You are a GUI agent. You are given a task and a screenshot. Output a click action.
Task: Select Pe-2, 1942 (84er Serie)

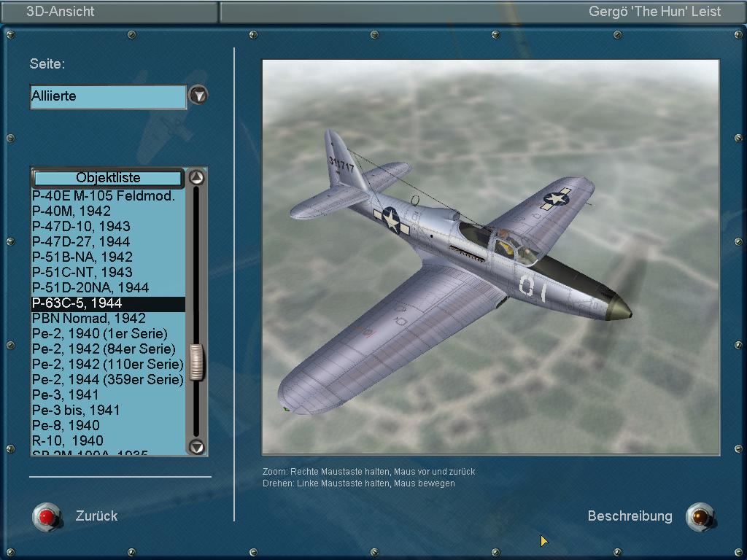point(108,349)
